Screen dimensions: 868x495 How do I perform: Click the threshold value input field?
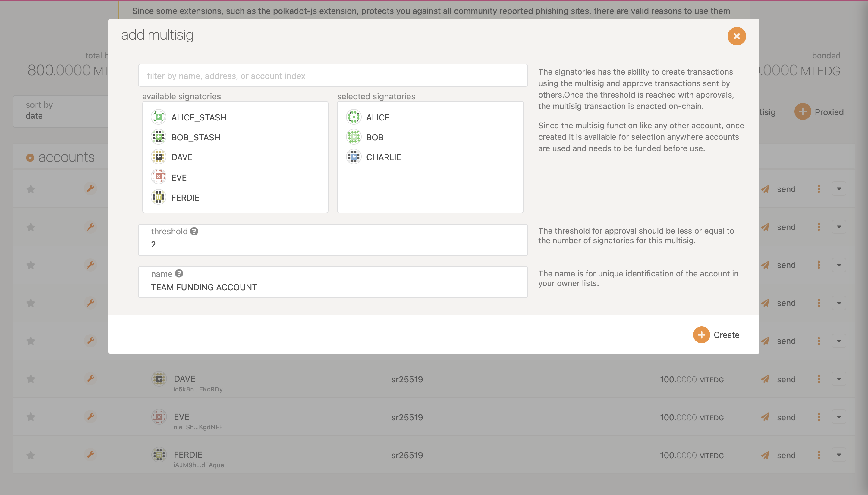click(332, 244)
